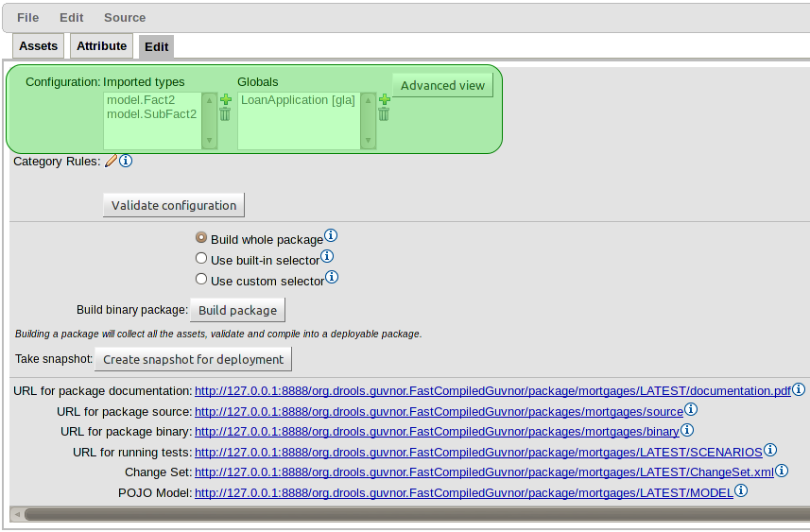Click the horizontal scrollbar at the bottom
The height and width of the screenshot is (532, 810).
[x=406, y=514]
